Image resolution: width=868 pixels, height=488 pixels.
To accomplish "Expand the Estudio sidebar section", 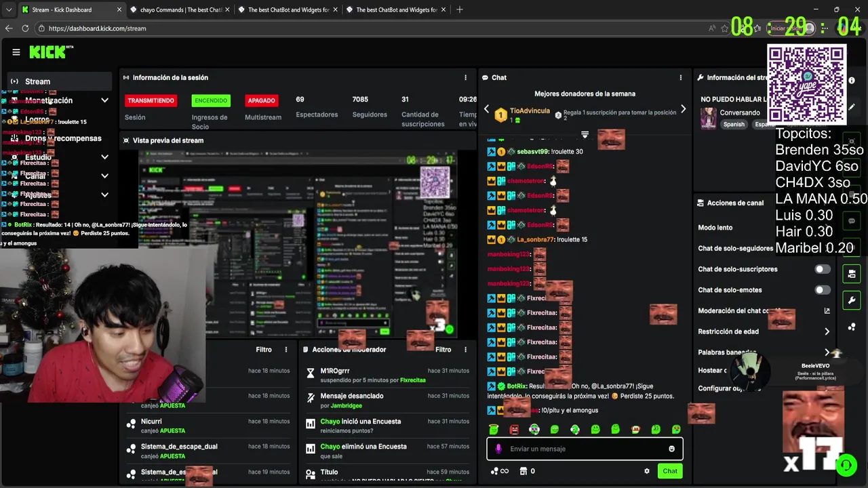I will pyautogui.click(x=104, y=157).
